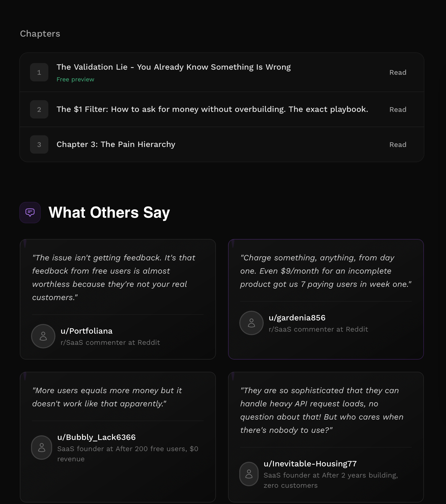Read The $1 Filter chapter
Screen dimensions: 446x504
click(x=398, y=110)
